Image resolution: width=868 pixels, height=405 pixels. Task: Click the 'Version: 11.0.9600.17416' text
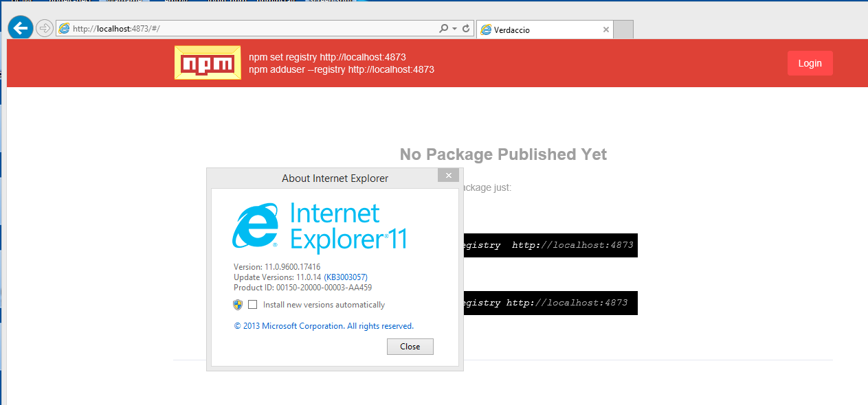(277, 266)
